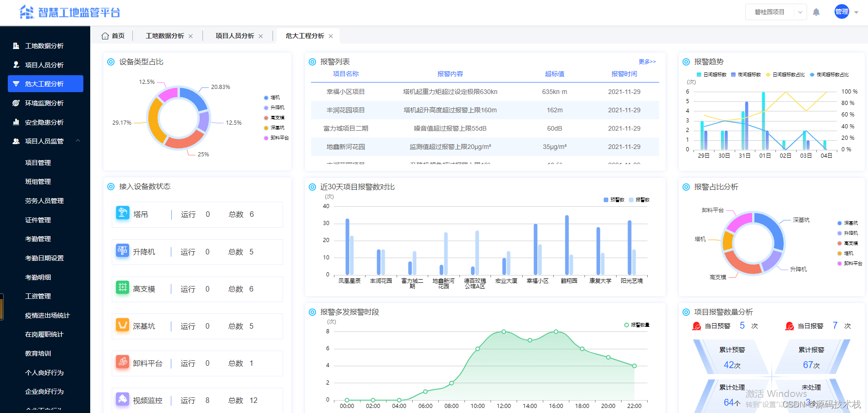Screen dimensions: 868x413
Task: Click the 环境监测分析 sidebar icon
Action: point(16,103)
